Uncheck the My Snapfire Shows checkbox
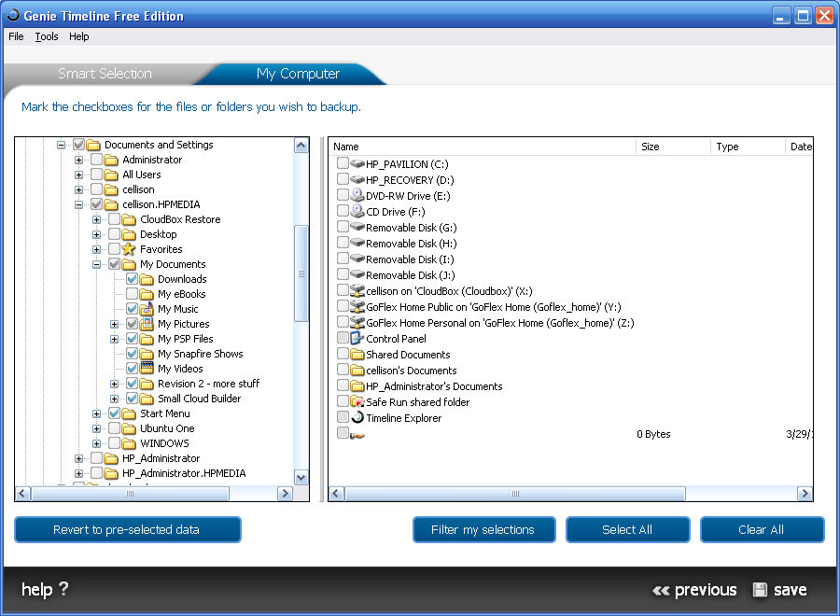The width and height of the screenshot is (840, 616). (x=133, y=354)
